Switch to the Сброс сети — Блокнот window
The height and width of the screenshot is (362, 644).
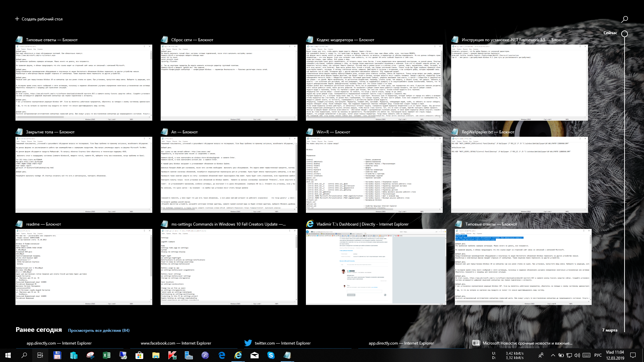[x=229, y=82]
